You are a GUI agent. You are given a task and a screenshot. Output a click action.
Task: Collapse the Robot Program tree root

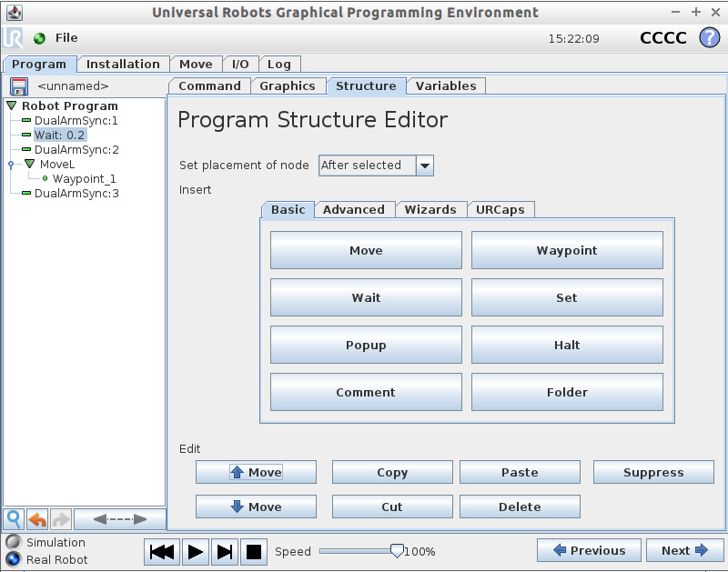[x=12, y=105]
